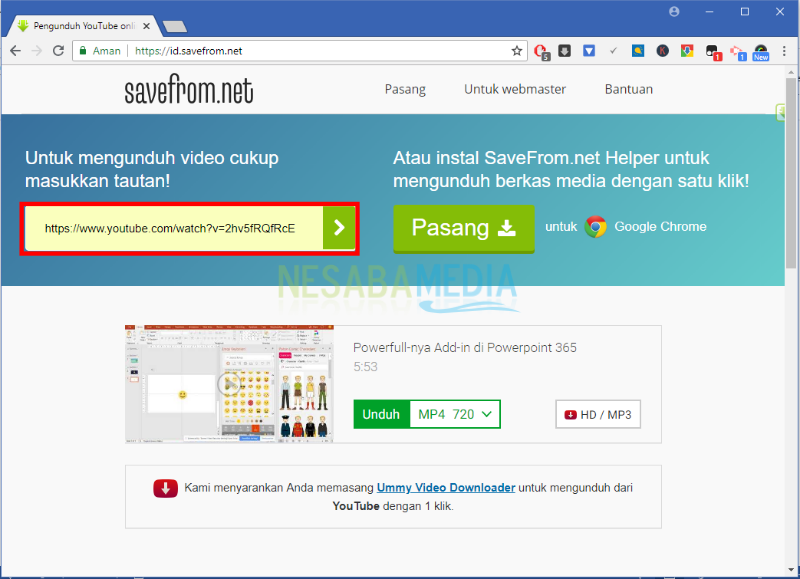
Task: Click the green Unduh download button
Action: coord(381,414)
